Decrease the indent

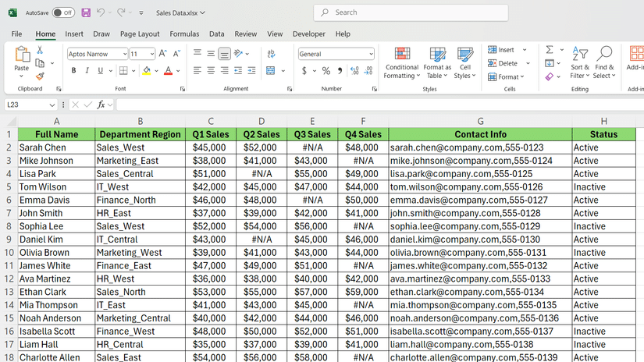238,70
